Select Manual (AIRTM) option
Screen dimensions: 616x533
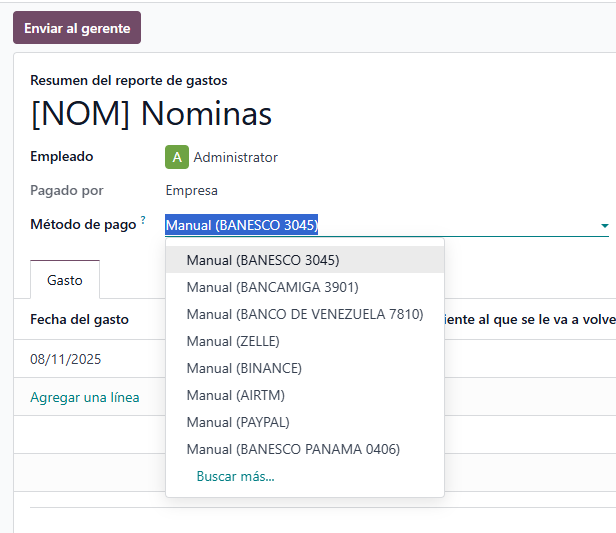(x=305, y=395)
